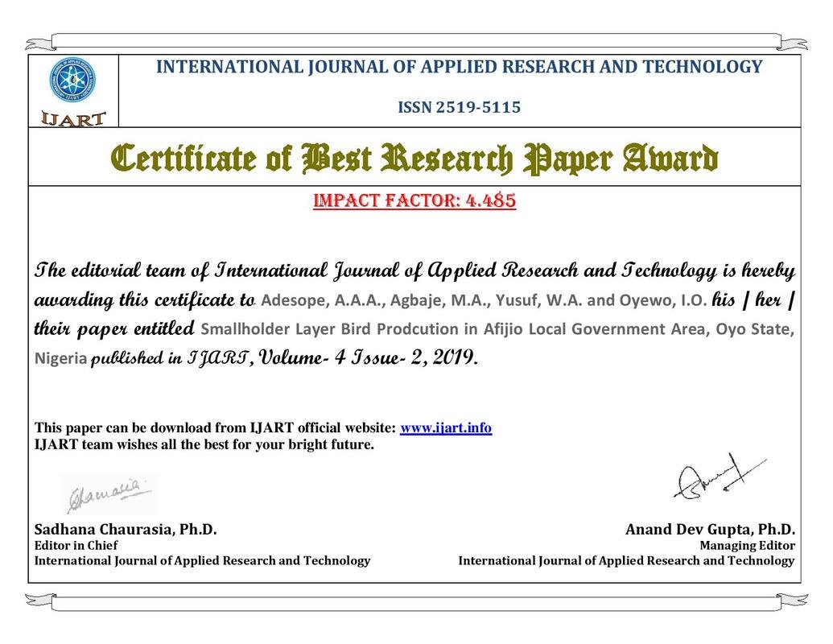Click the Volume- 4 Issue- 2, 2019 text
The height and width of the screenshot is (644, 833).
click(x=368, y=357)
